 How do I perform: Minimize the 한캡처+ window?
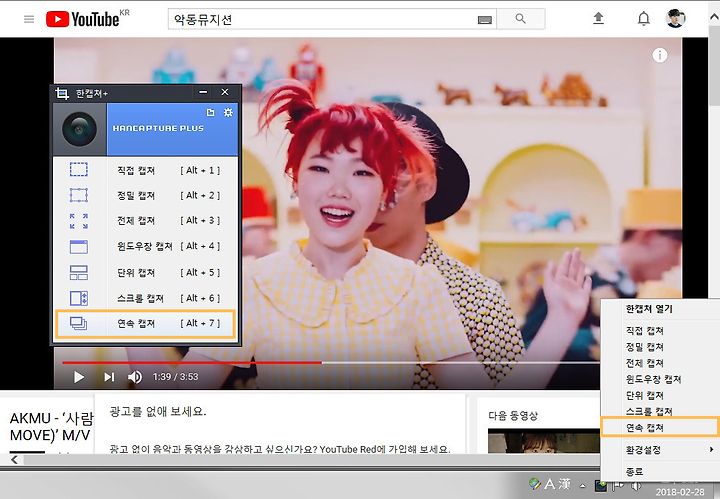[x=203, y=92]
